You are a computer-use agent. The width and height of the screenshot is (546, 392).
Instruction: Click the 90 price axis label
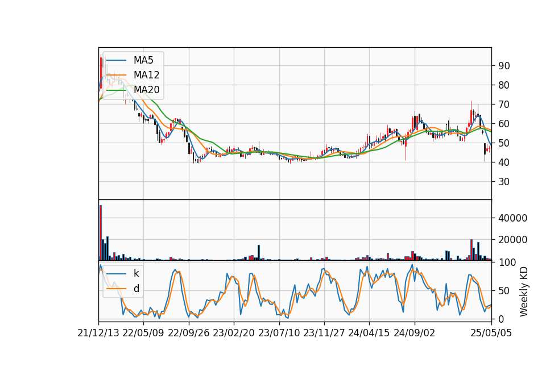click(504, 66)
